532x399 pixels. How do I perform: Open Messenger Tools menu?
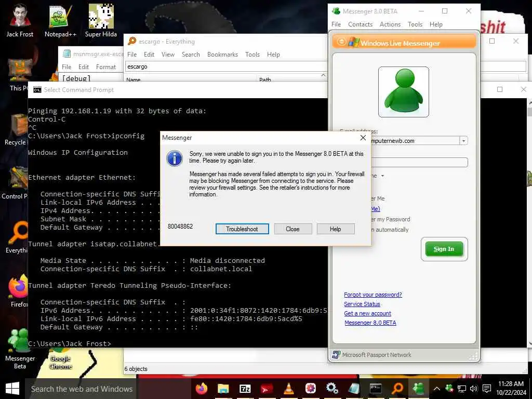click(415, 24)
